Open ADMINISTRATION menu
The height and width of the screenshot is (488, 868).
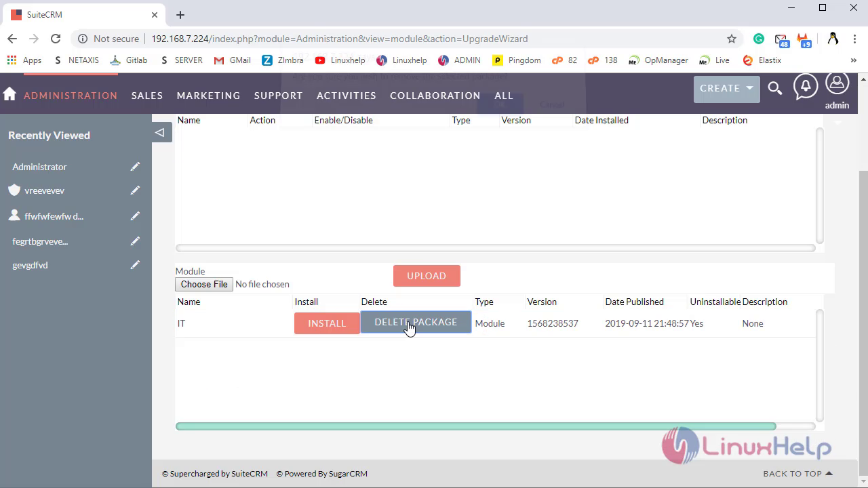tap(71, 96)
